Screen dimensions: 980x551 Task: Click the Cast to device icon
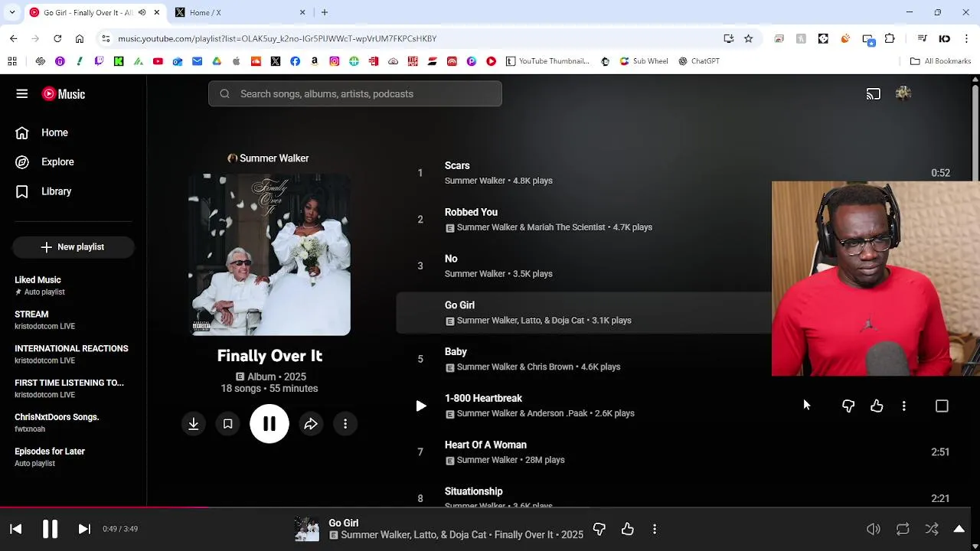tap(874, 94)
